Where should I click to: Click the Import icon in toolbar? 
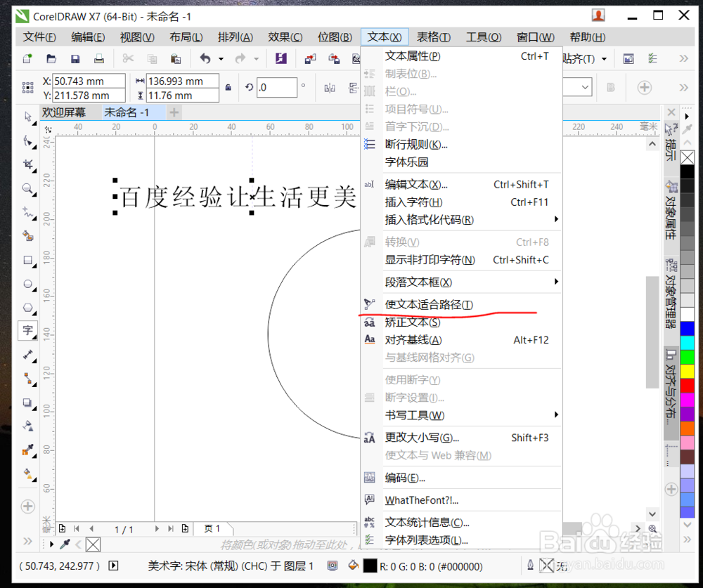[310, 58]
